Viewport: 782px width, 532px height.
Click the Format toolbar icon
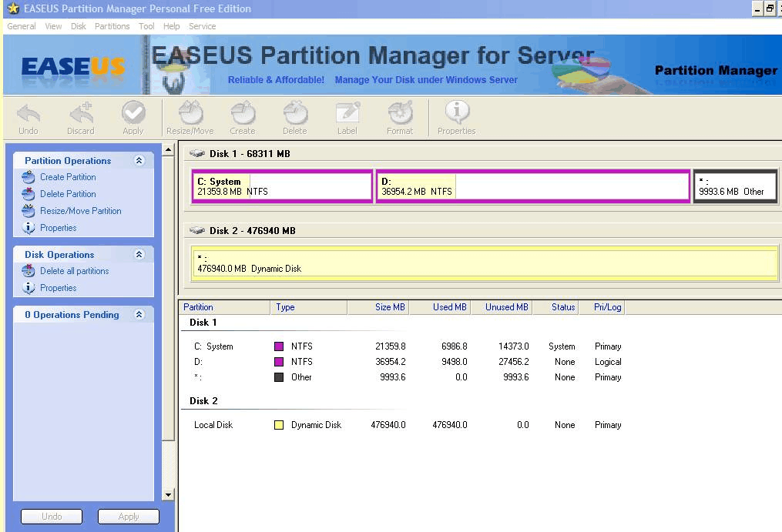pos(400,112)
